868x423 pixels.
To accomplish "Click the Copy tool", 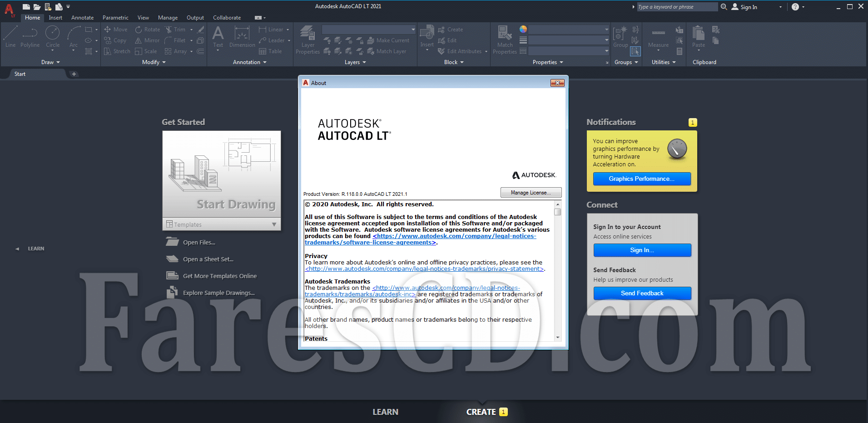I will pyautogui.click(x=115, y=40).
